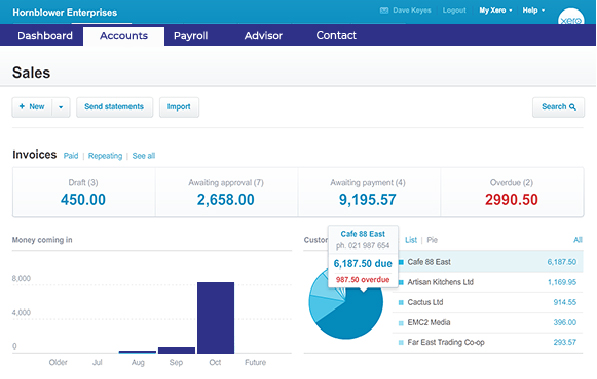
Task: Click the Xero logo icon
Action: (571, 16)
